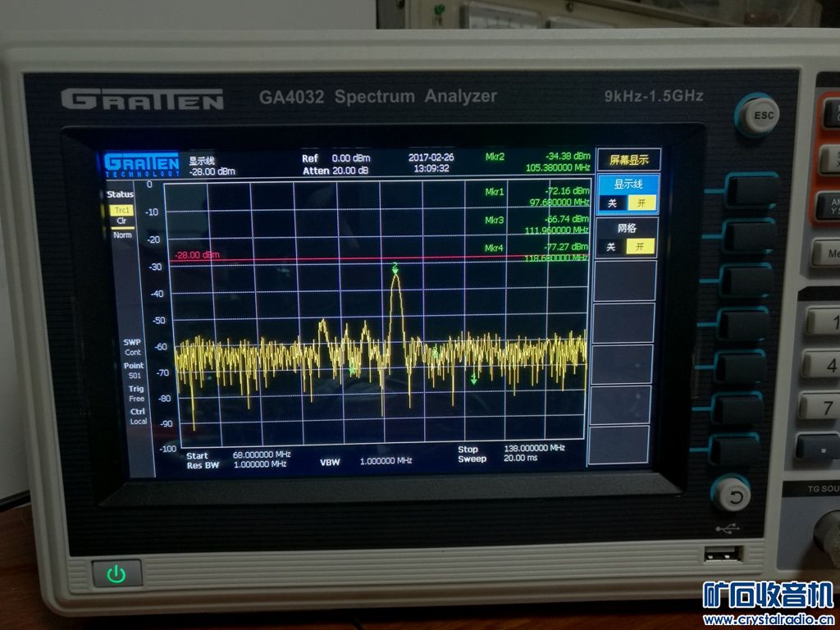Viewport: 840px width, 630px height.
Task: Tap the Start frequency 68.000000 MHz
Action: [262, 454]
